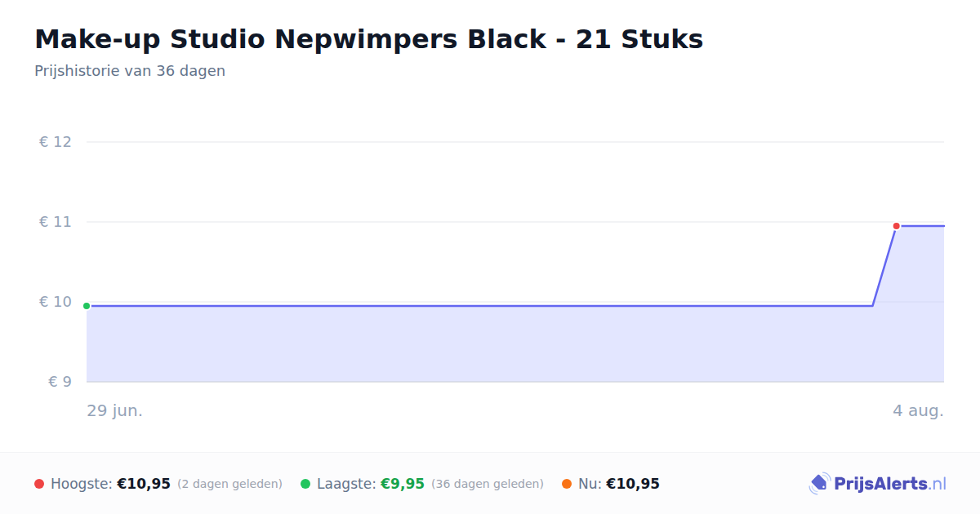Click the Hoogste €10,95 price value
The height and width of the screenshot is (514, 980).
click(144, 484)
